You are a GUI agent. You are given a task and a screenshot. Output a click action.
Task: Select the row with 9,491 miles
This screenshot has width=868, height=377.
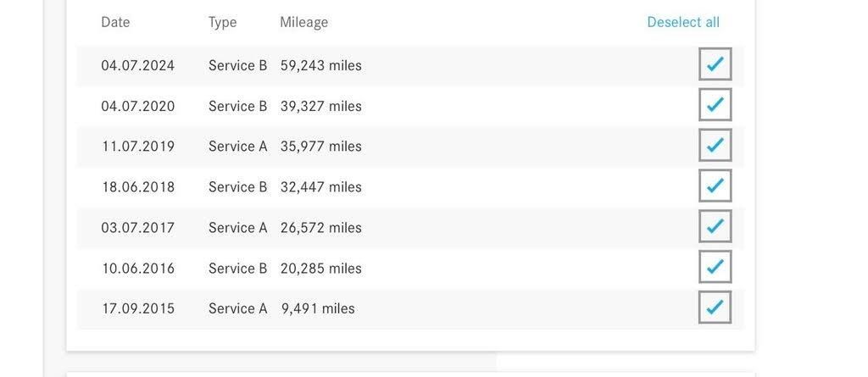pos(410,308)
